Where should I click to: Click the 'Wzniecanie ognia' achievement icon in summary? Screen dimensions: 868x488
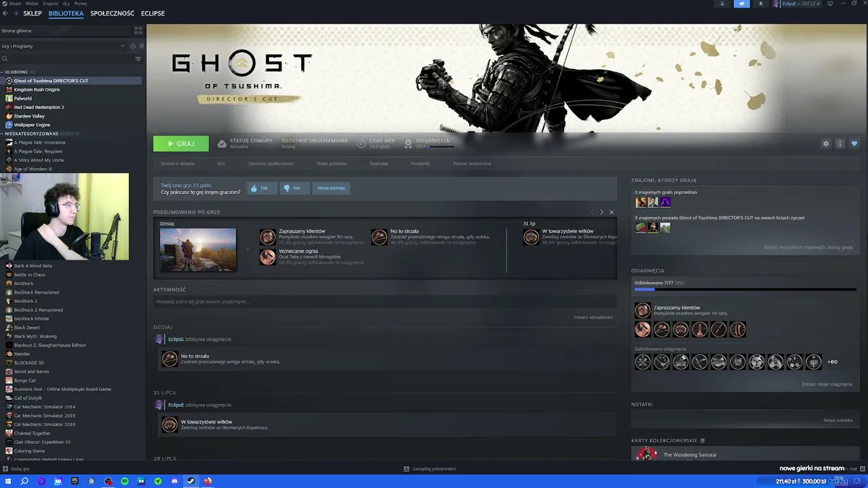[268, 257]
